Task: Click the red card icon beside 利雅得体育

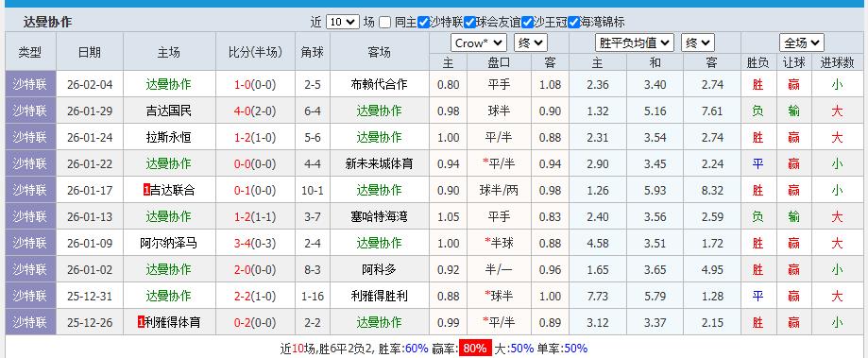Action: point(141,322)
